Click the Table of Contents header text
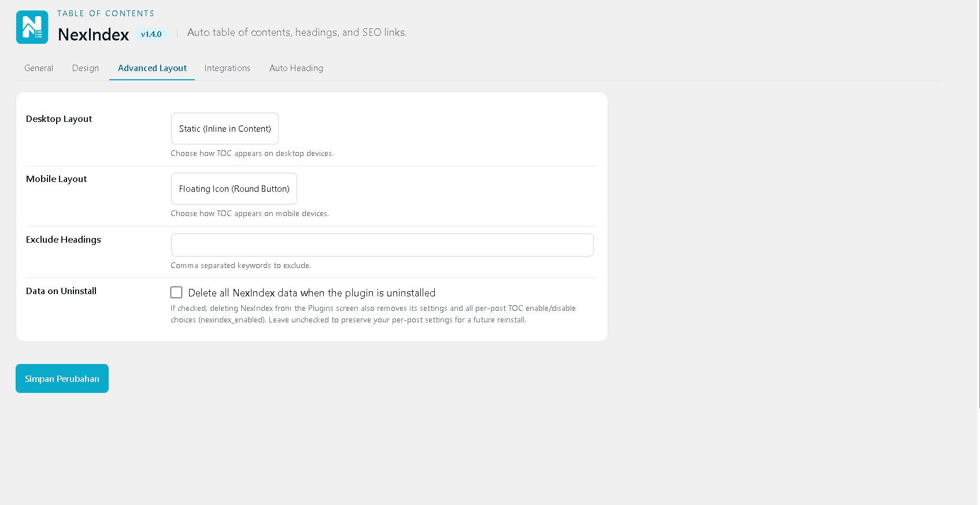Screen dimensions: 980x505 coord(106,13)
